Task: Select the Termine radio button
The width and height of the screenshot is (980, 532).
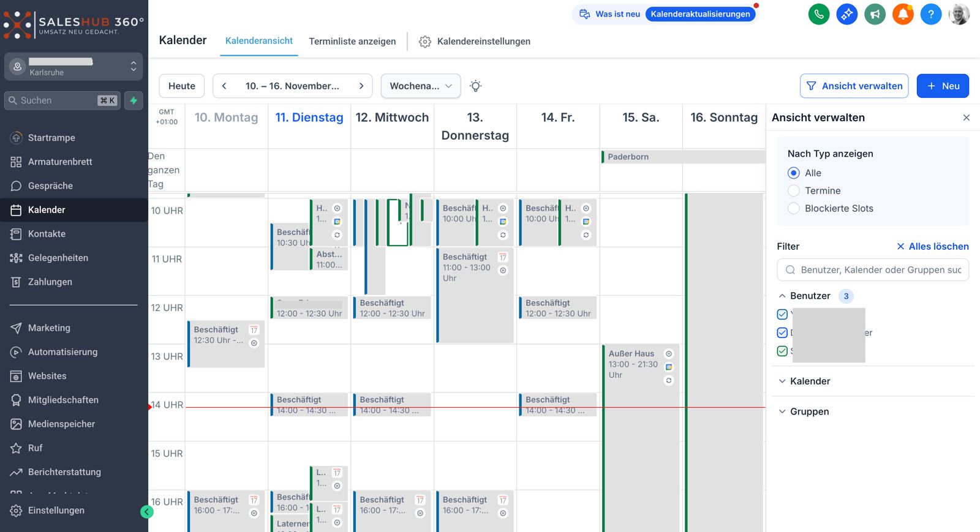Action: point(794,191)
